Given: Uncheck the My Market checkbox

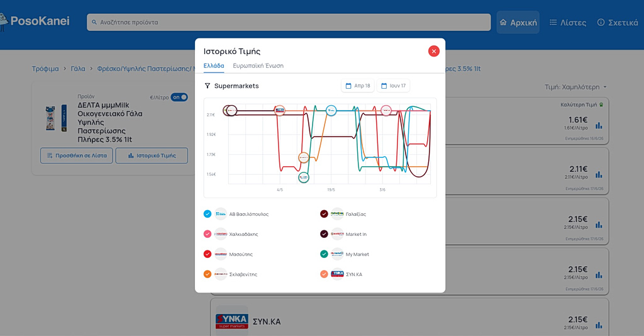Looking at the screenshot, I should 324,254.
